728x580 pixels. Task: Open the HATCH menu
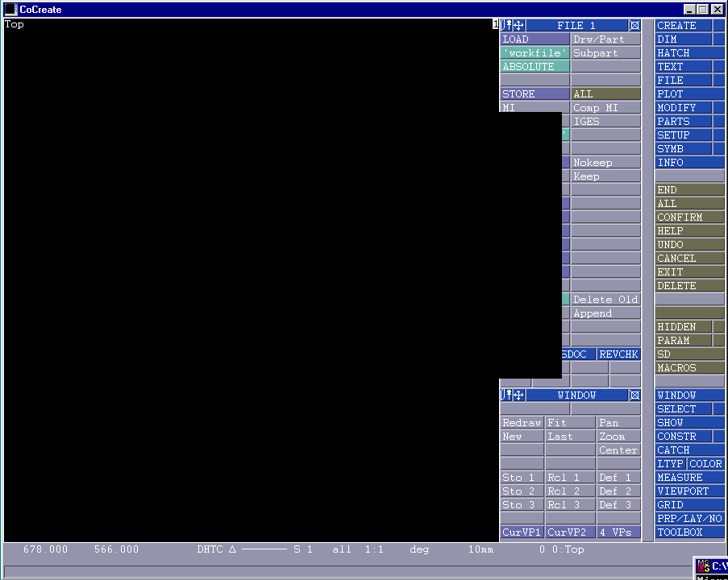coord(689,53)
